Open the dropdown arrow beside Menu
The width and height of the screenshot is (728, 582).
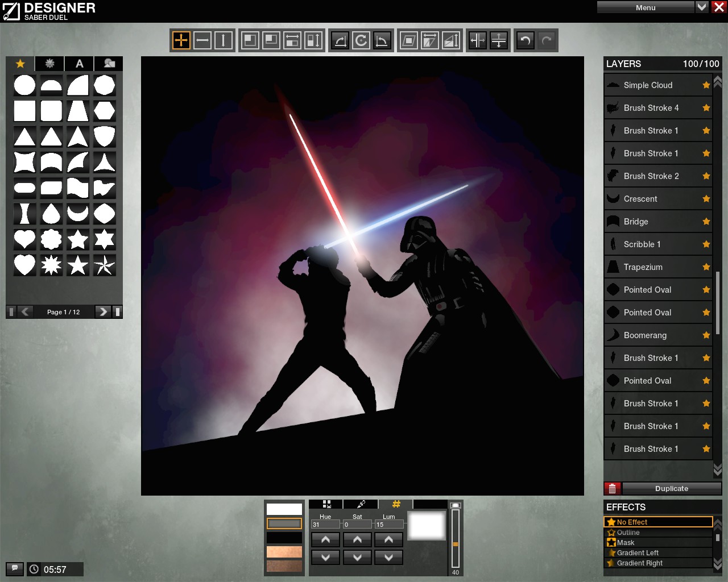[x=702, y=7]
